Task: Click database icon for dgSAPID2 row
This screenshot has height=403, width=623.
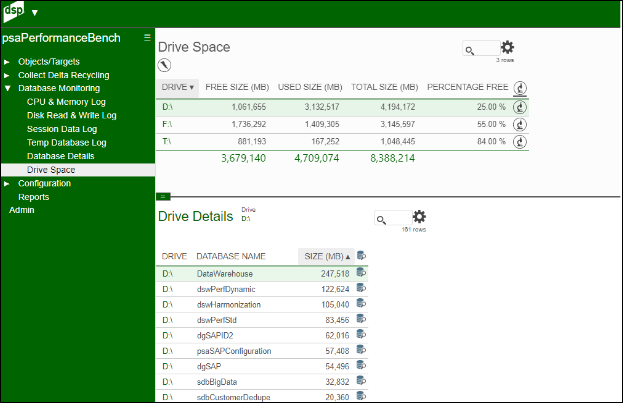Action: click(x=361, y=334)
